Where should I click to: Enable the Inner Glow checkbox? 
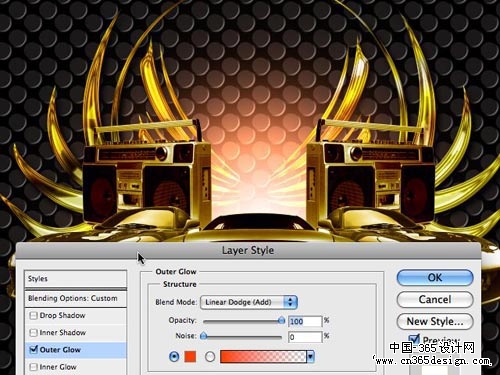(x=33, y=367)
